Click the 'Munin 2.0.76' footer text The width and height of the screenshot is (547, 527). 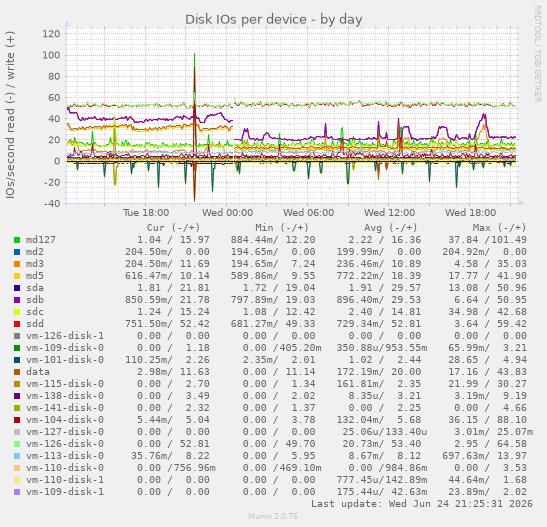(x=273, y=517)
